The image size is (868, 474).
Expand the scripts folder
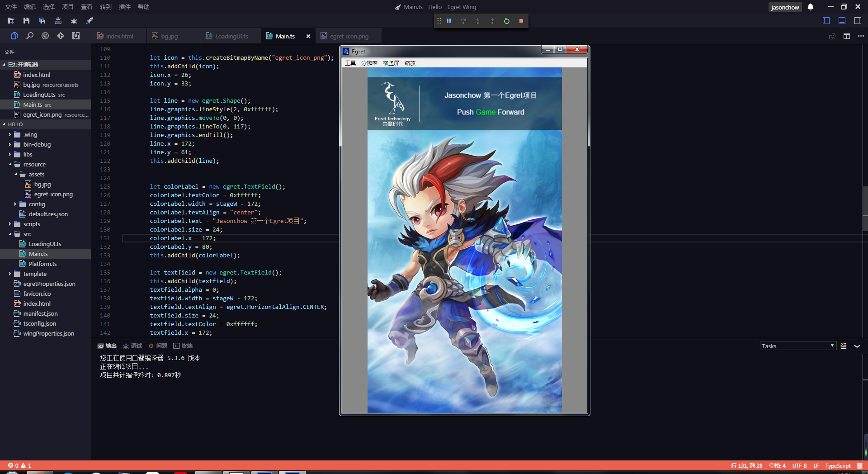tap(9, 224)
